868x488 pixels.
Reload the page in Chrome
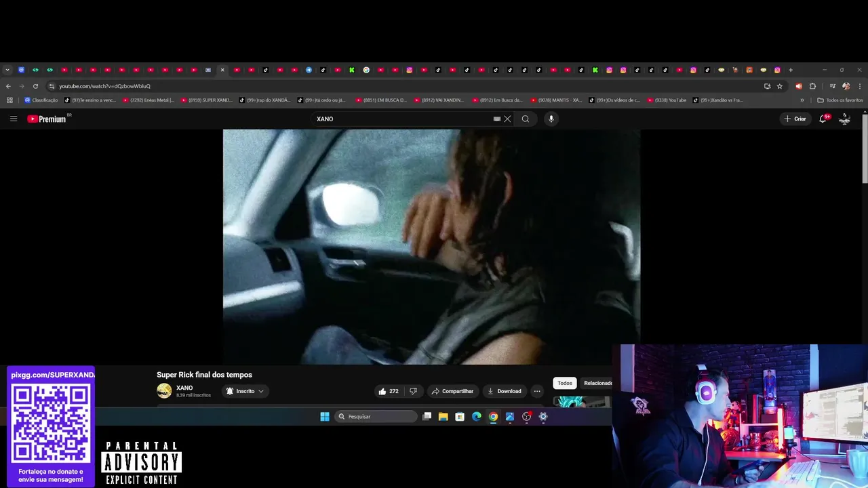tap(35, 86)
